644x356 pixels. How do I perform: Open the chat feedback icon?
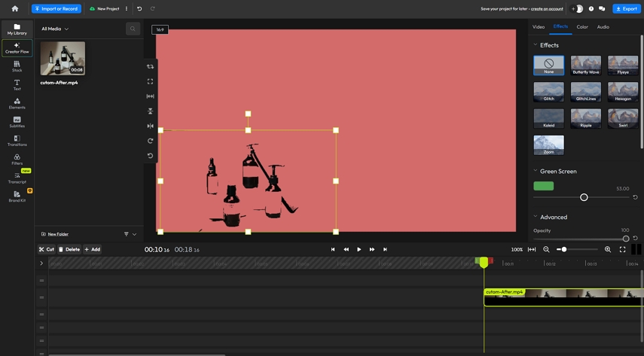pos(602,8)
